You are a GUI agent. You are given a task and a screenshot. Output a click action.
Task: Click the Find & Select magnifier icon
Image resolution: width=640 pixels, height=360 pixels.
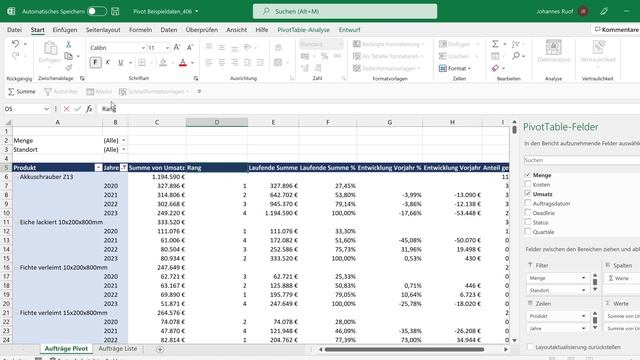(x=516, y=56)
